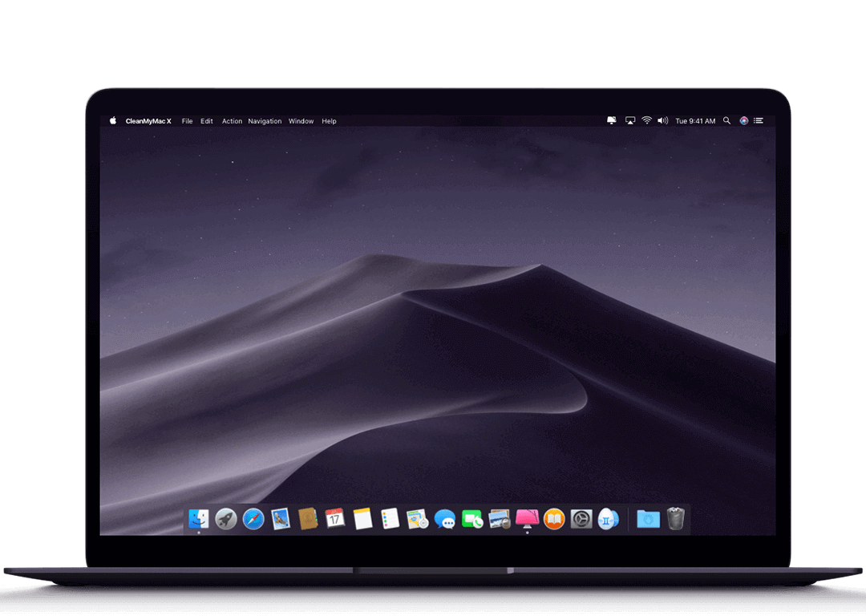The width and height of the screenshot is (866, 616).
Task: Click the Spotlight search magnifier
Action: (726, 121)
